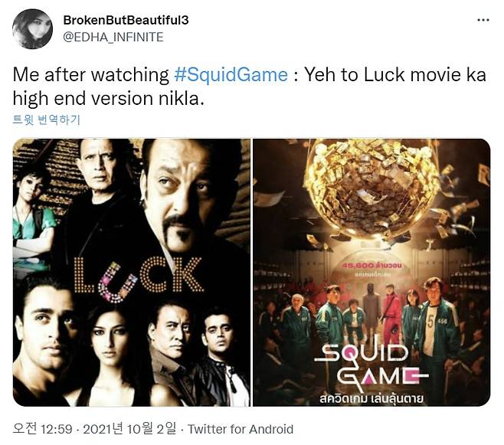The height and width of the screenshot is (445, 504).
Task: Click player 456 in Squid Game poster
Action: point(437,334)
